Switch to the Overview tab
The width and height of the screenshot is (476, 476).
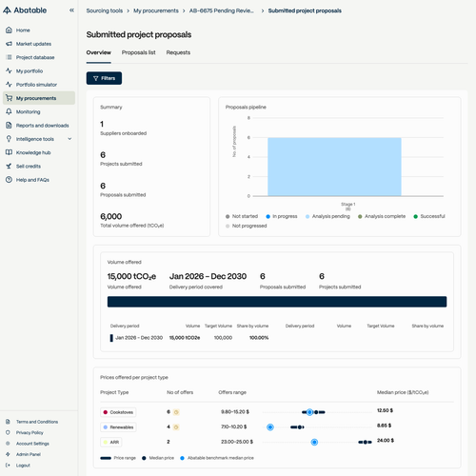coord(99,52)
